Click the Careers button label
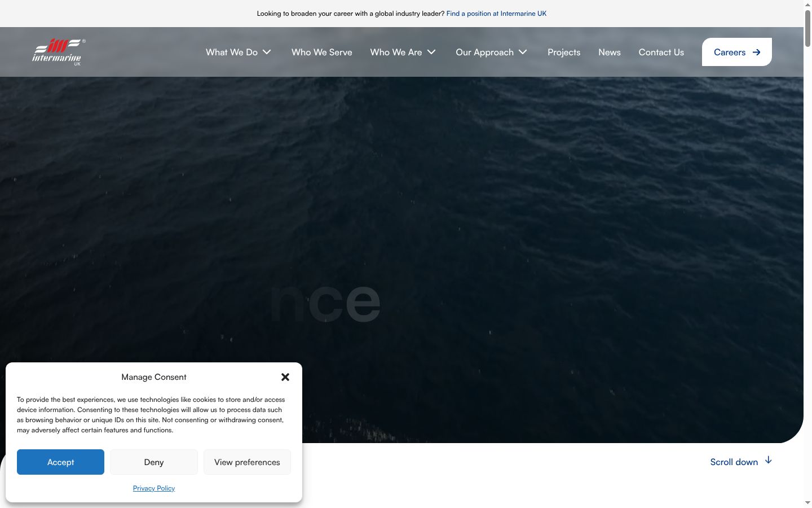Image resolution: width=812 pixels, height=508 pixels. (730, 52)
